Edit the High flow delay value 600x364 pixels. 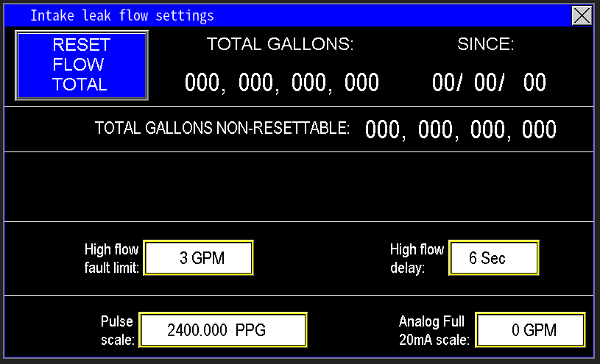[x=493, y=258]
